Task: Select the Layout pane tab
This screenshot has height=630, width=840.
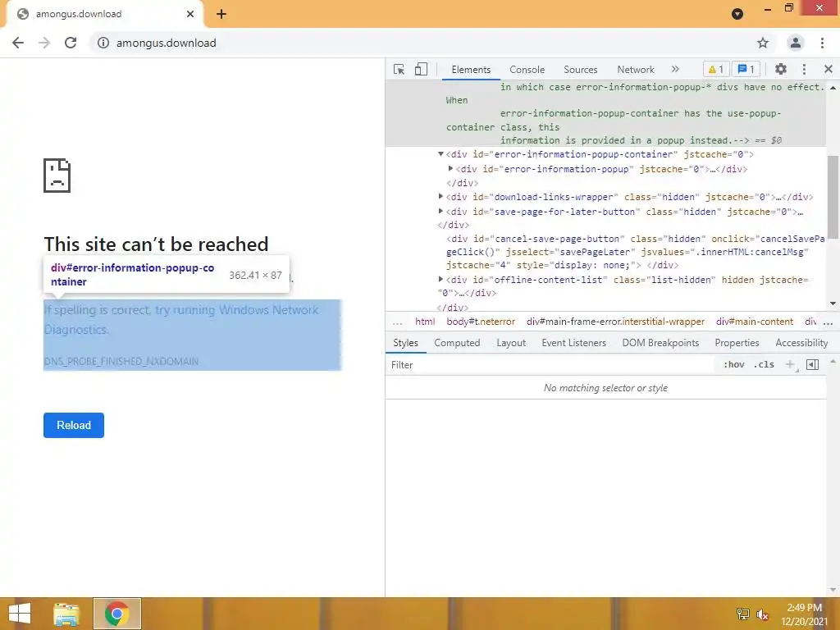Action: pyautogui.click(x=510, y=343)
